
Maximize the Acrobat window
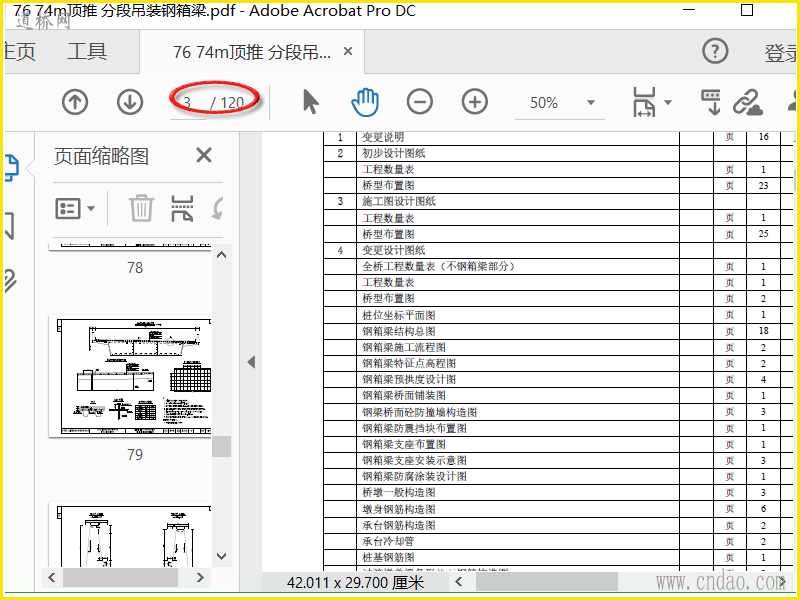pyautogui.click(x=746, y=10)
